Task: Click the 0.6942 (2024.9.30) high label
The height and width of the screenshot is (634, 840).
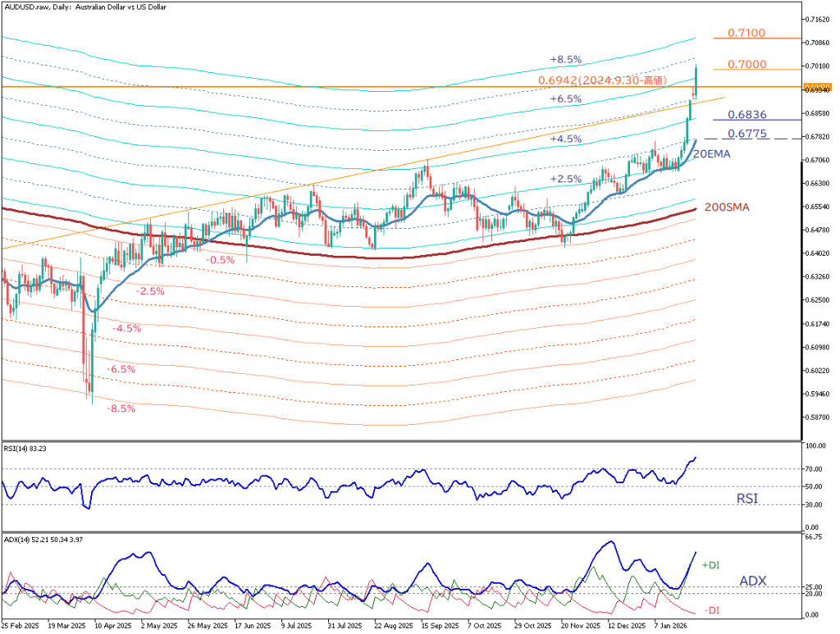Action: (x=600, y=80)
